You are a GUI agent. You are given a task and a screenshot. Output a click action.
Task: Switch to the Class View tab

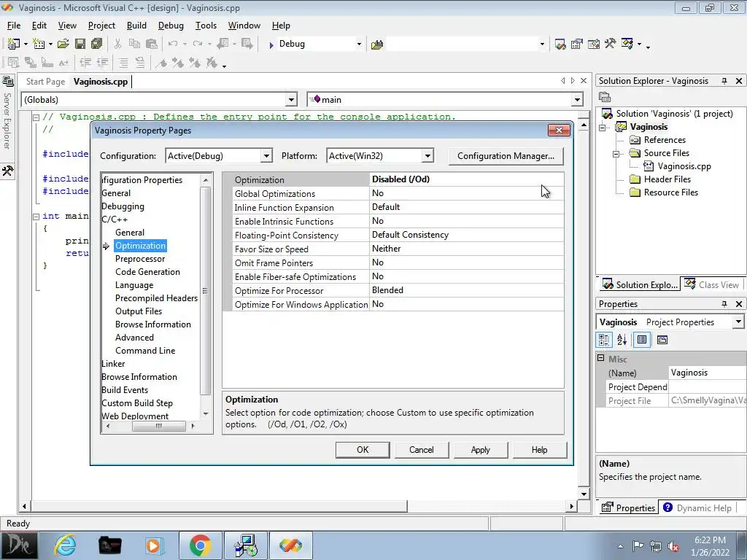[712, 285]
